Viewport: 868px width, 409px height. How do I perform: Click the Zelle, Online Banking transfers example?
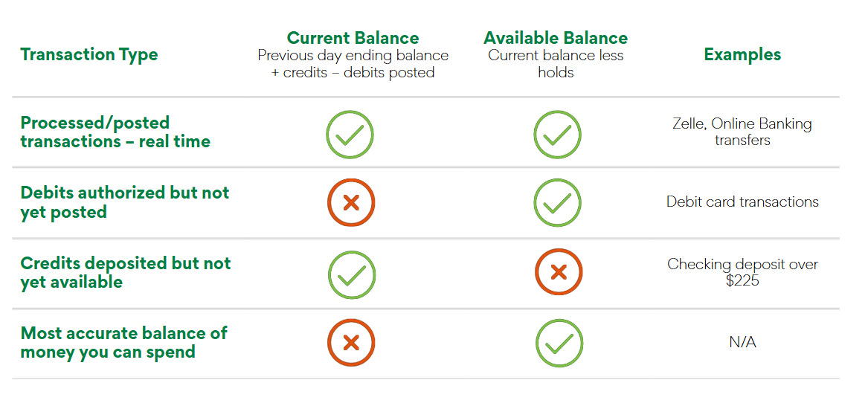point(742,132)
